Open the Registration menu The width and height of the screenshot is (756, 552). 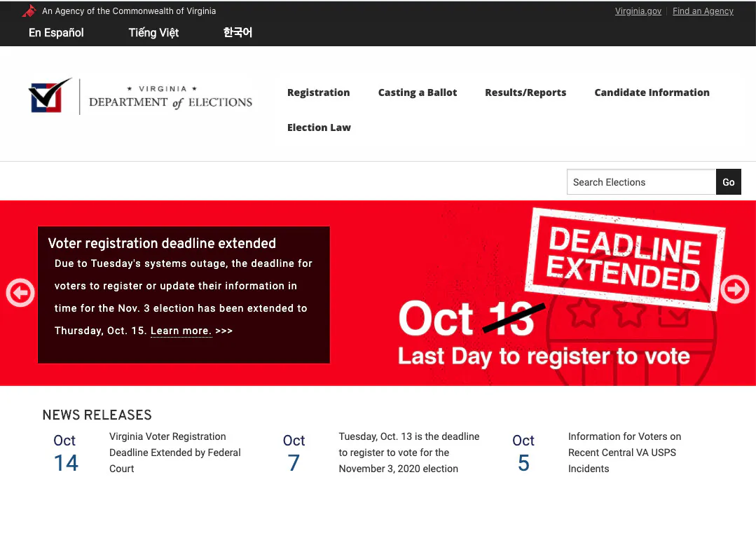(x=319, y=92)
